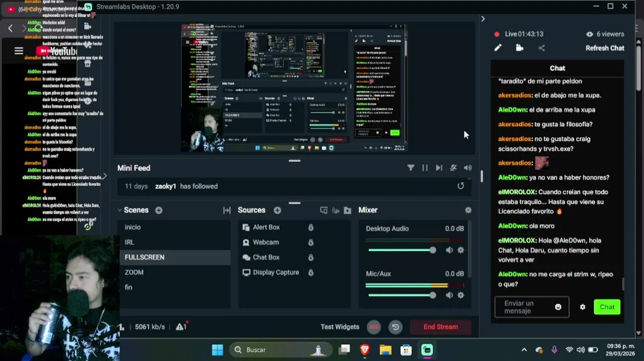644x361 pixels.
Task: Click Test Widgets
Action: click(x=340, y=327)
